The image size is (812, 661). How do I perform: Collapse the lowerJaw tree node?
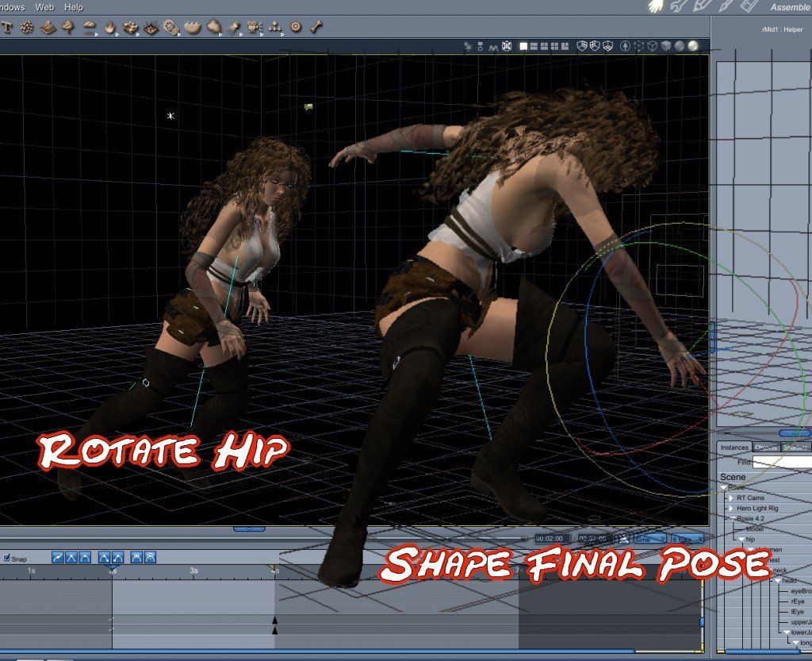coord(786,632)
